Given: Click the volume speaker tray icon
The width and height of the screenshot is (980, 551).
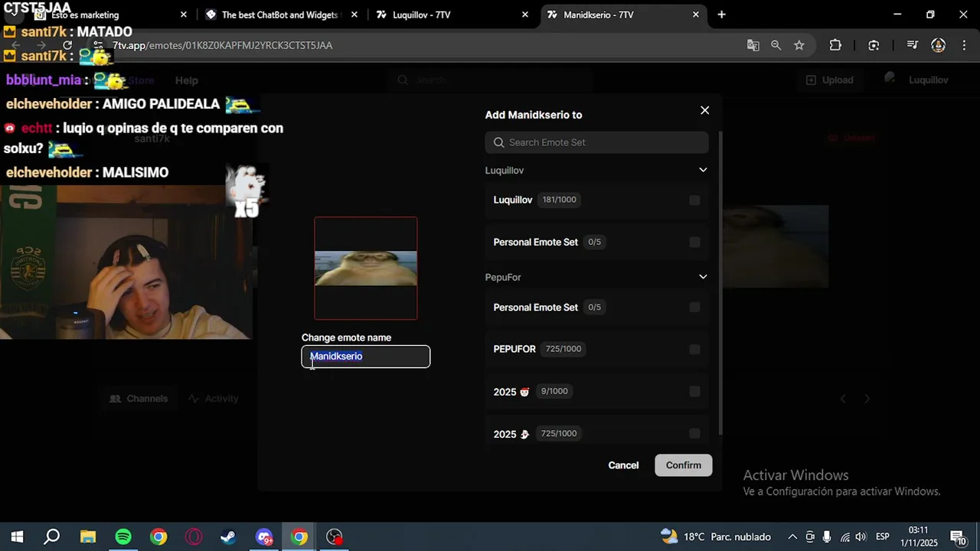Looking at the screenshot, I should (861, 536).
